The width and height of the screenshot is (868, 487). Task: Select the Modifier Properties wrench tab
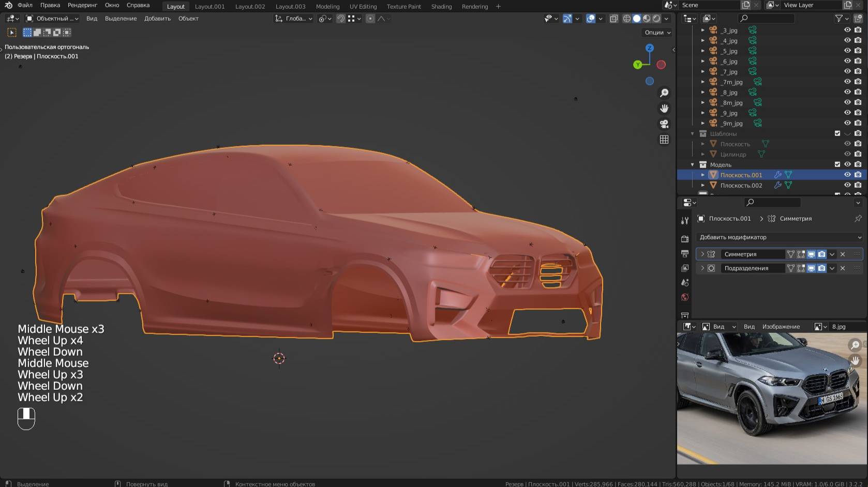(x=684, y=219)
